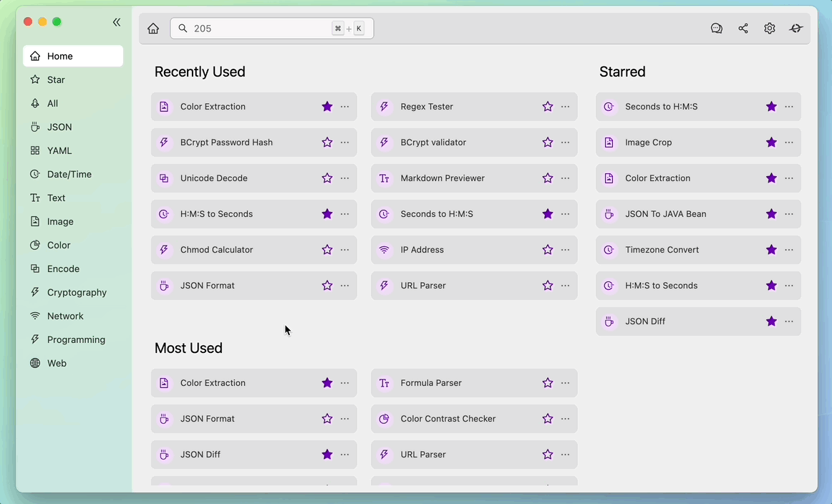Open the Text category in the sidebar
832x504 pixels.
tap(73, 198)
